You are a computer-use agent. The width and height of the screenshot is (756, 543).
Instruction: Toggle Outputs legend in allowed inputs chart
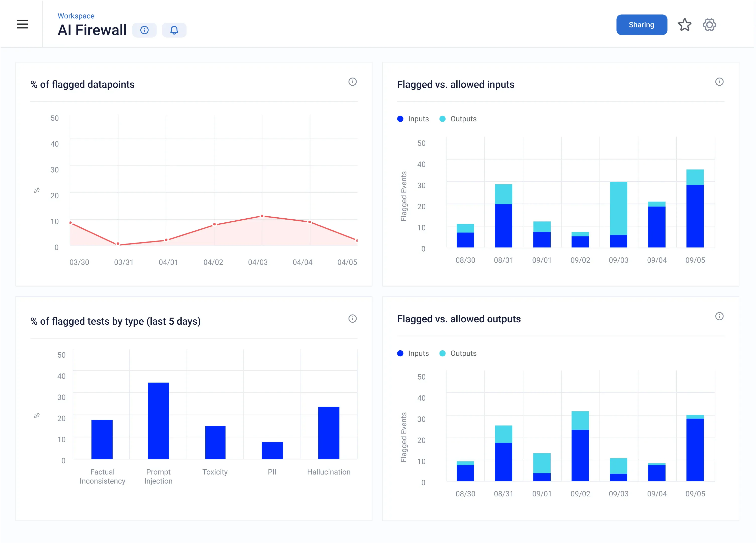click(458, 119)
